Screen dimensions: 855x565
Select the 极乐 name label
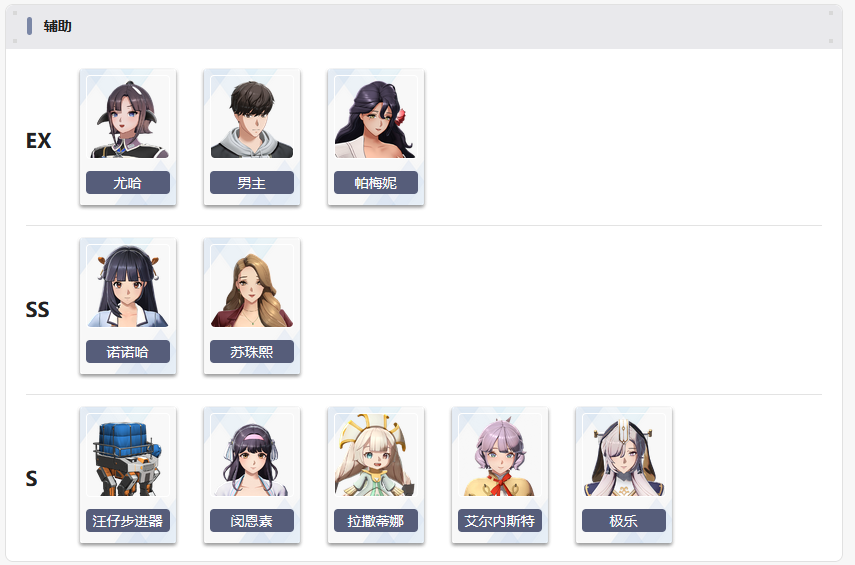click(x=624, y=521)
